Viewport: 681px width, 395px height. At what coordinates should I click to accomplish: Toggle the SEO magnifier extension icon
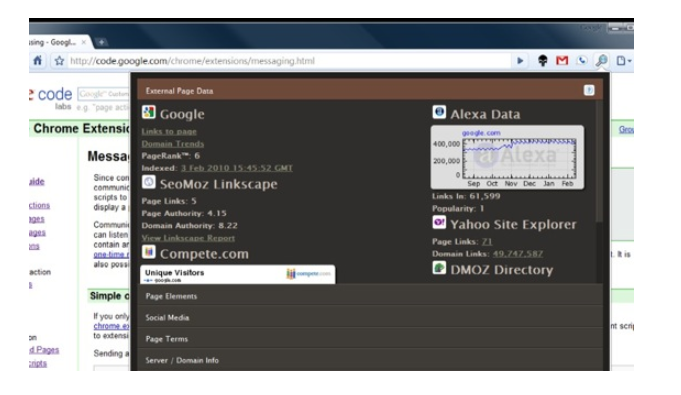click(602, 61)
